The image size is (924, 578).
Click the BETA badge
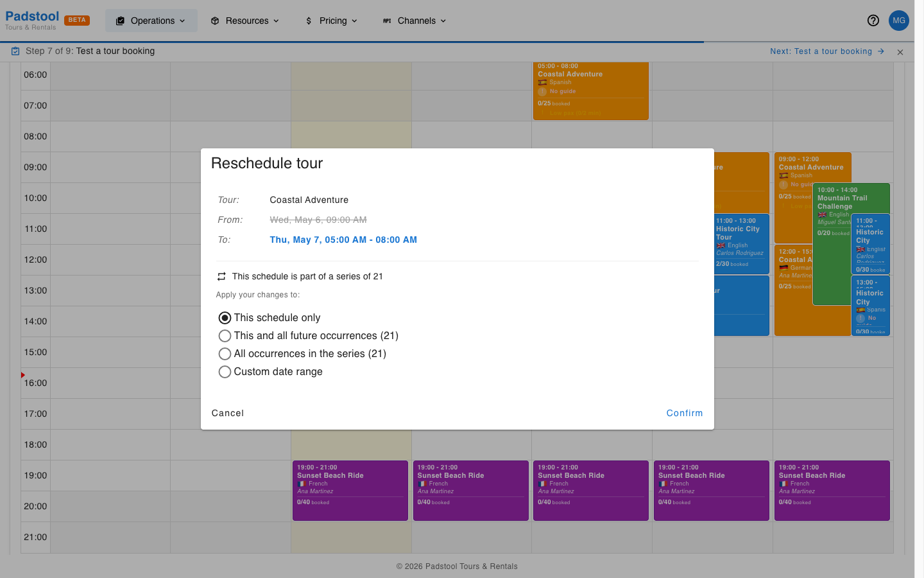point(77,20)
